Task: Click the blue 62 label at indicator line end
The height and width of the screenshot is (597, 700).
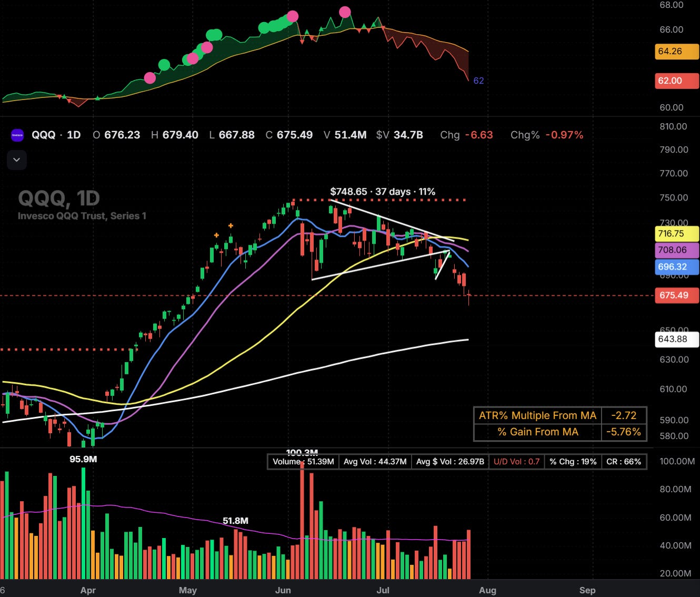Action: tap(478, 81)
